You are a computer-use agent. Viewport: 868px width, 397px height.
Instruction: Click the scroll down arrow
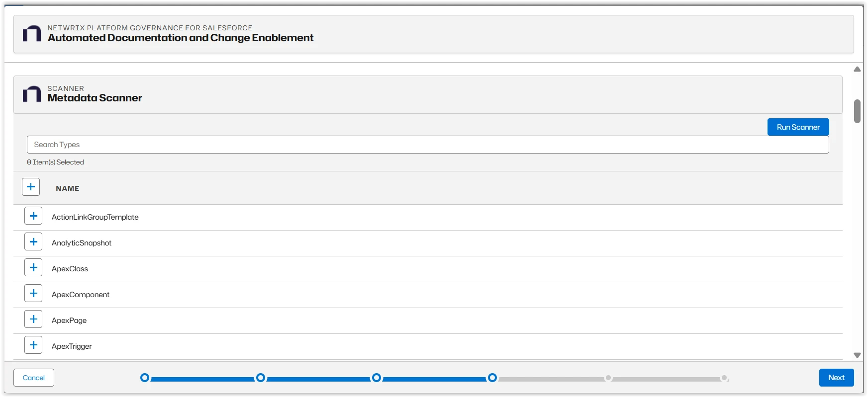(x=857, y=355)
